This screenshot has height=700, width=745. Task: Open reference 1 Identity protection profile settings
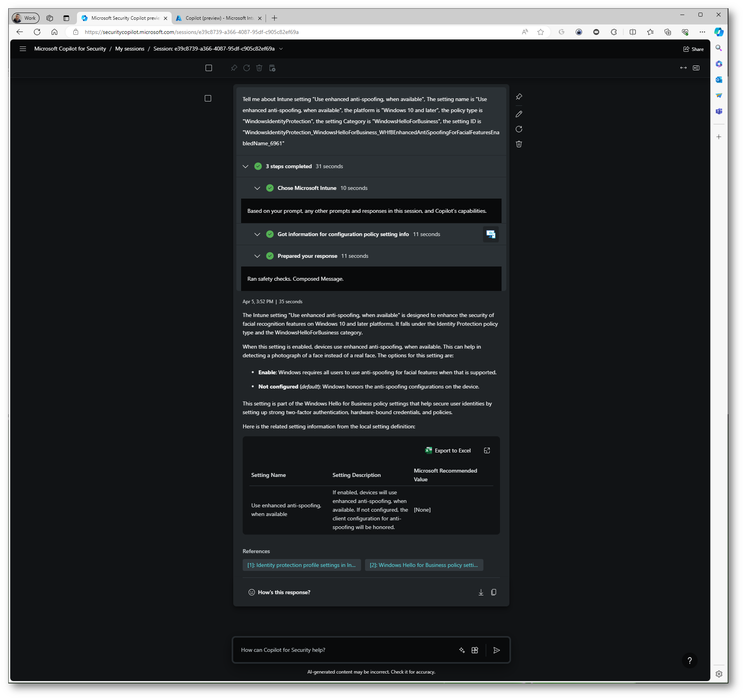301,565
